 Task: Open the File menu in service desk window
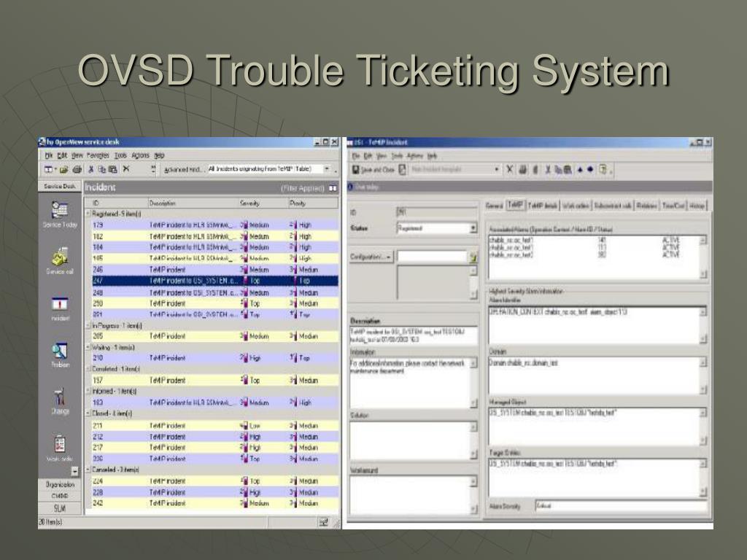click(49, 155)
